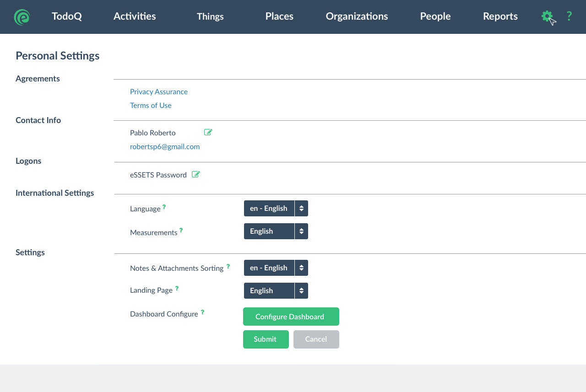This screenshot has height=392, width=586.
Task: Open Notes & Attachments Sorting dropdown
Action: [276, 268]
